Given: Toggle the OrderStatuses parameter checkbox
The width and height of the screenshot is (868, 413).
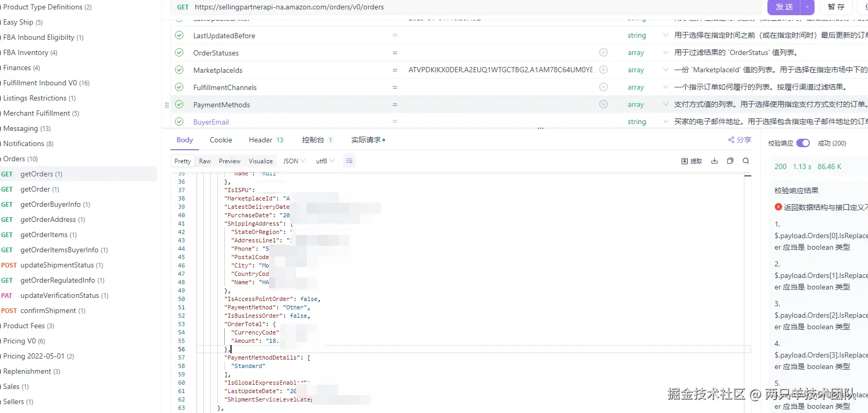Looking at the screenshot, I should pyautogui.click(x=179, y=53).
